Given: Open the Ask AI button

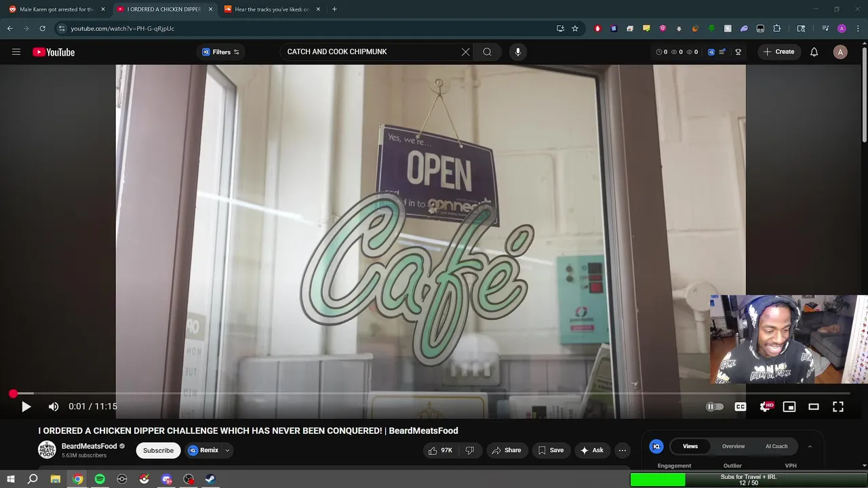Looking at the screenshot, I should [x=592, y=450].
